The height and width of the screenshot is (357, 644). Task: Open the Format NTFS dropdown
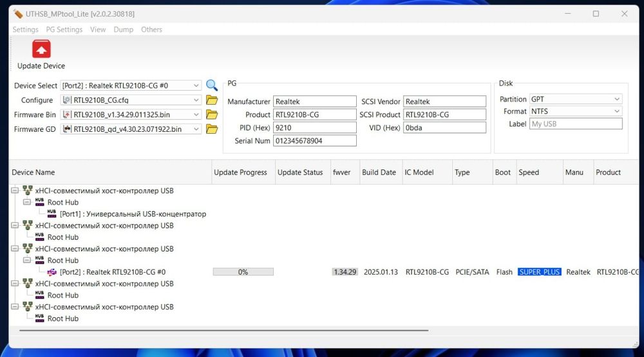617,111
